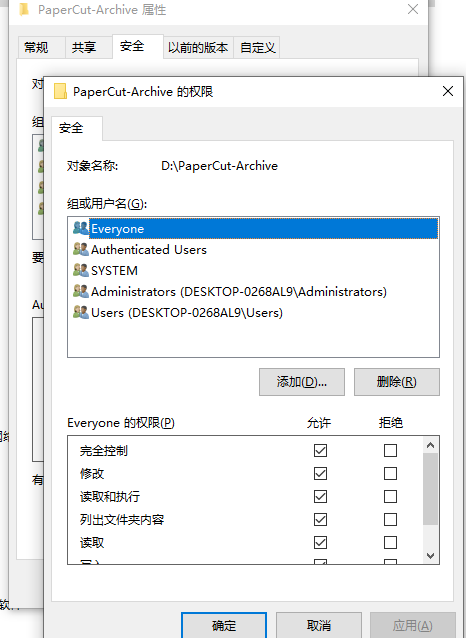Select 安全 tab in permissions dialog
Image resolution: width=466 pixels, height=638 pixels.
pyautogui.click(x=77, y=128)
